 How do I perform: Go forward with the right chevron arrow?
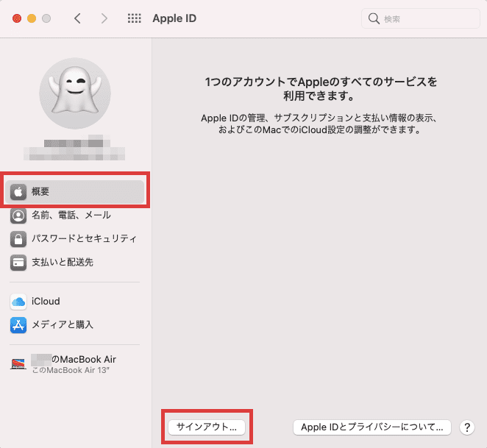[104, 18]
